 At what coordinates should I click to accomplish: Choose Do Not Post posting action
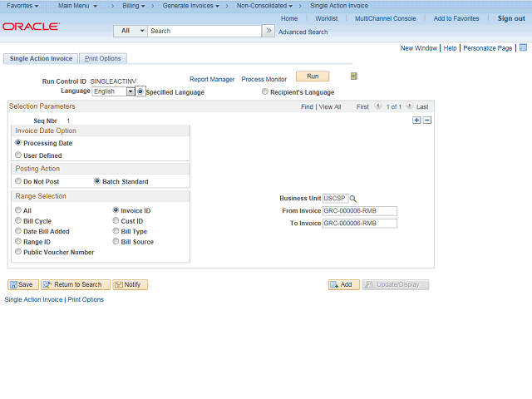(18, 181)
